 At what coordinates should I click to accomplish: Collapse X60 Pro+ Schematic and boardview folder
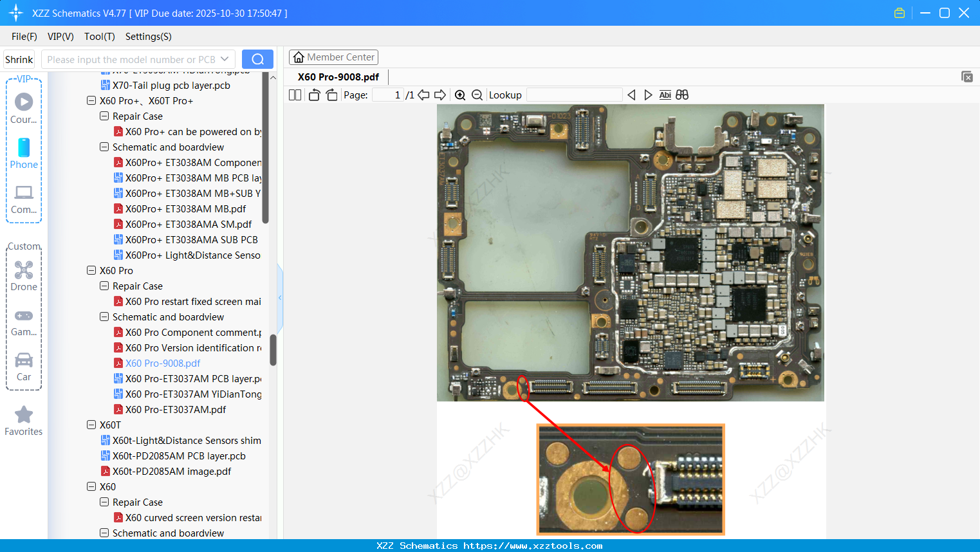[x=104, y=147]
